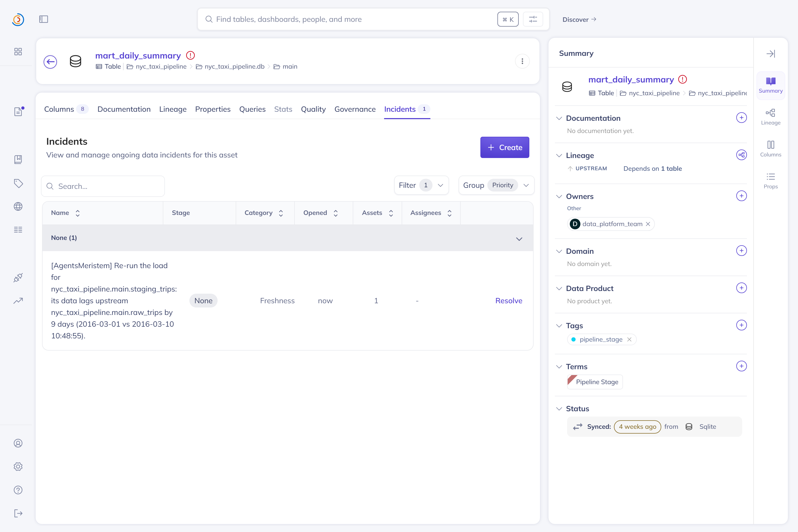This screenshot has height=532, width=798.
Task: Open the settings gear icon in sidebar
Action: pyautogui.click(x=18, y=467)
